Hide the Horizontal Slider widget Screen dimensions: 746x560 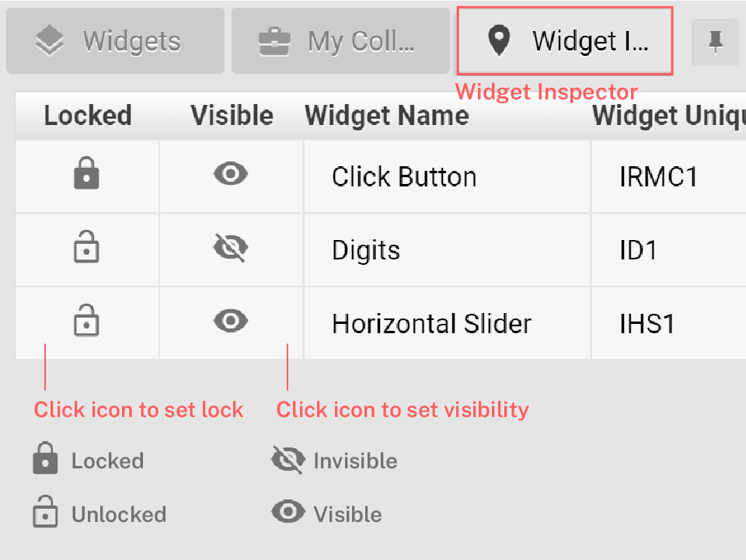(x=231, y=321)
